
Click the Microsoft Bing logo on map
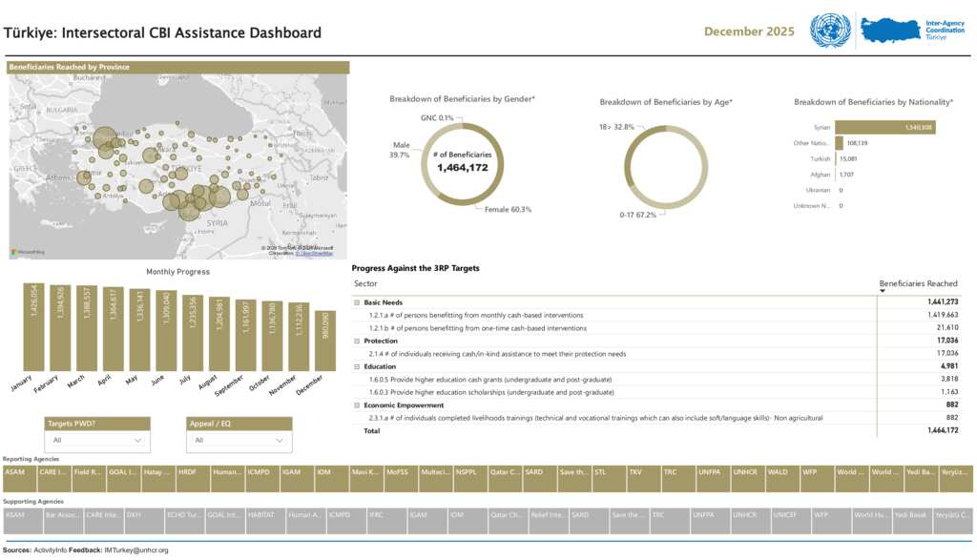point(29,252)
